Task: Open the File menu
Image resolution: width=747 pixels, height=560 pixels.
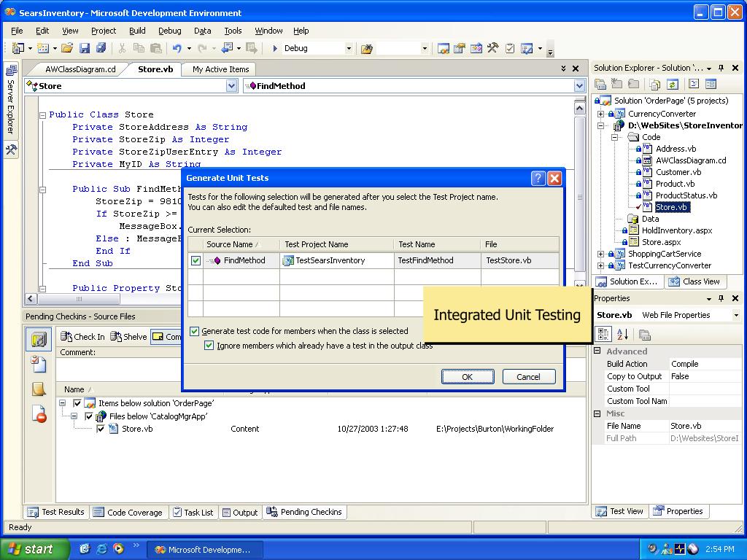Action: (17, 31)
